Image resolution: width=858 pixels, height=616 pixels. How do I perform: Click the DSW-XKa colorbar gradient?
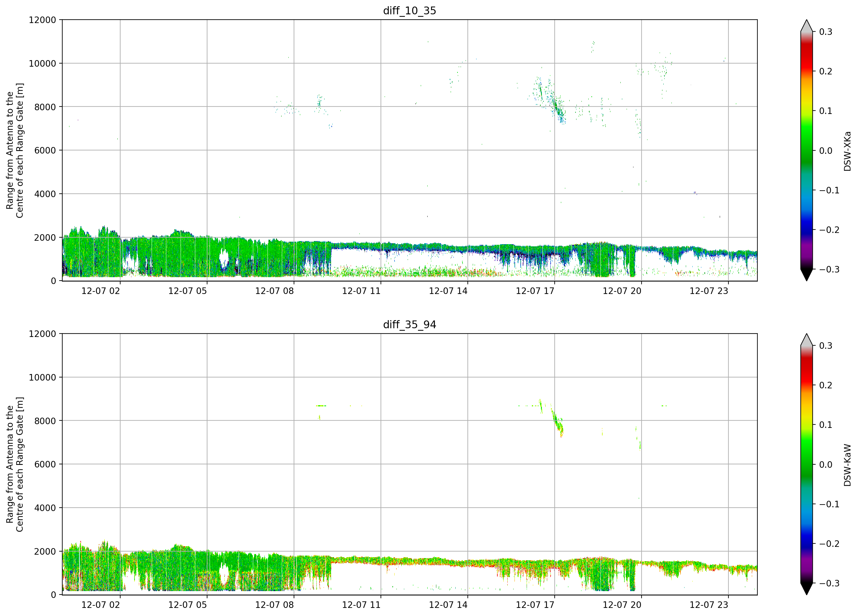coord(807,150)
